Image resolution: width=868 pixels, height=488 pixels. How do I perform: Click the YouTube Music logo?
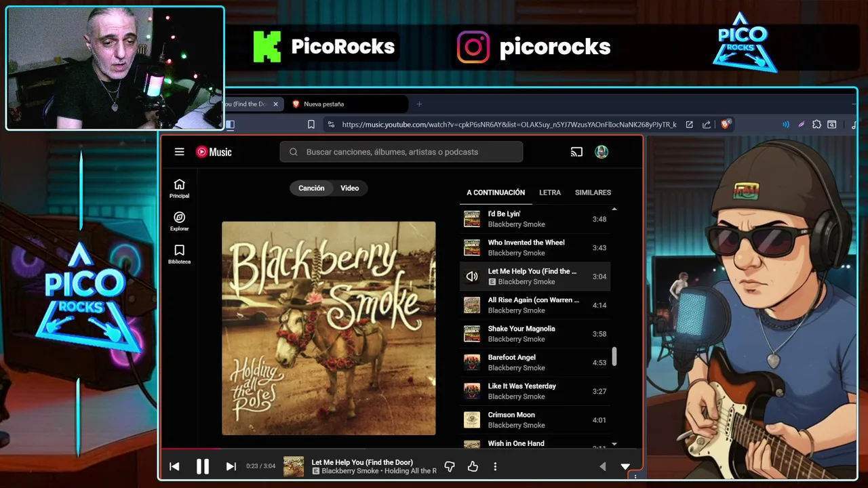tap(214, 152)
